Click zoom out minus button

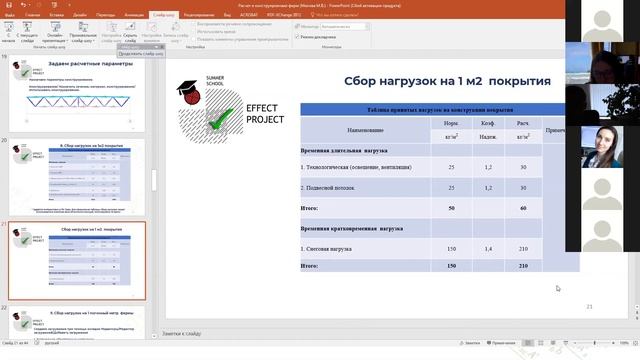pos(575,343)
